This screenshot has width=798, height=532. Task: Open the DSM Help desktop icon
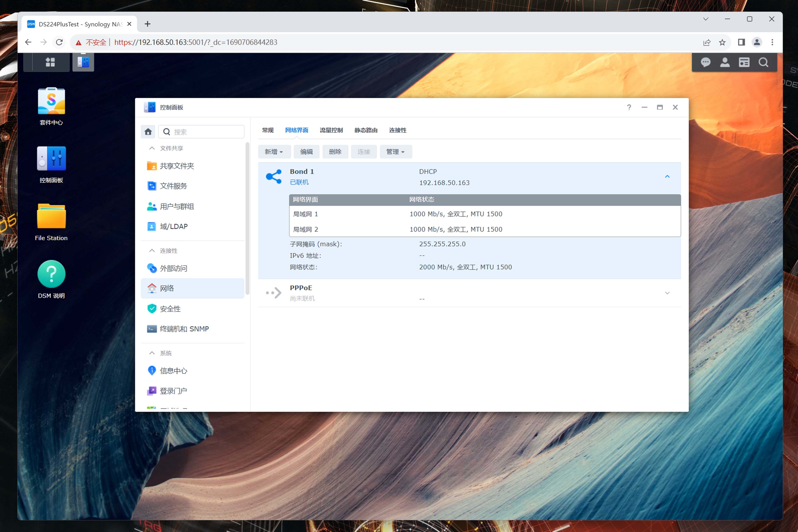point(51,274)
